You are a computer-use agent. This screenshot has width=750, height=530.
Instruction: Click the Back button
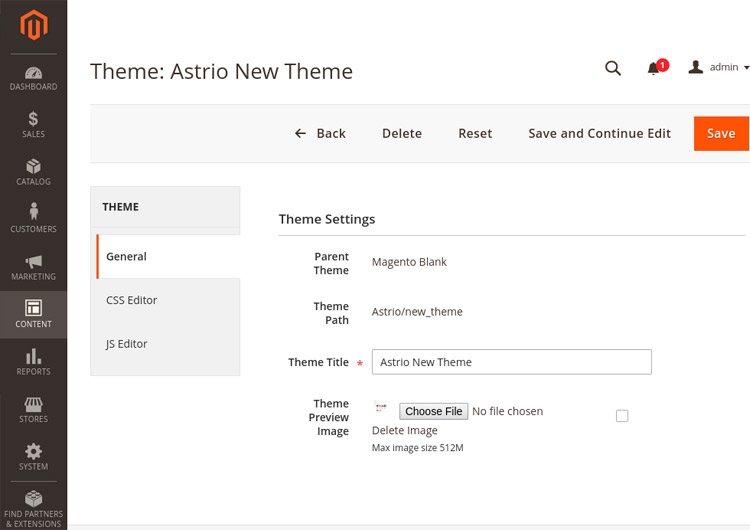(320, 133)
